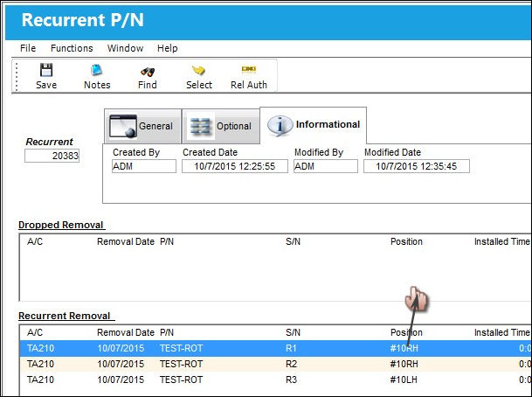Open the Functions menu
Viewport: 532px width, 397px height.
72,48
